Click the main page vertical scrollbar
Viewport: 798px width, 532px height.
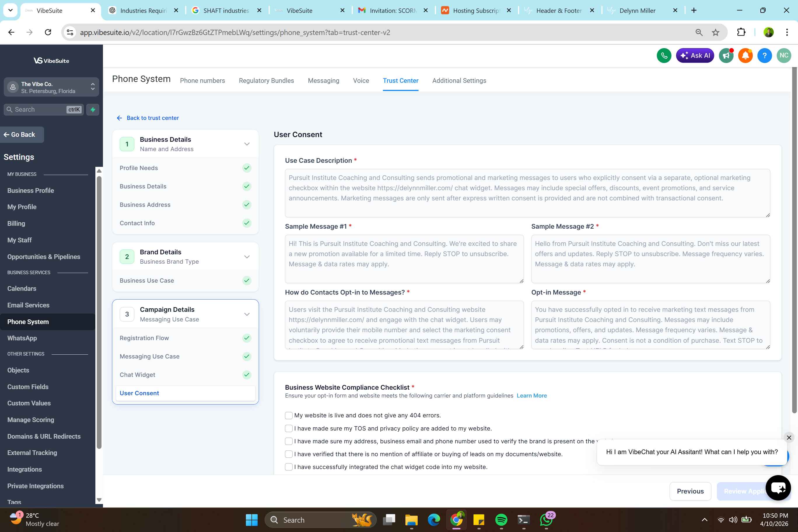point(794,240)
